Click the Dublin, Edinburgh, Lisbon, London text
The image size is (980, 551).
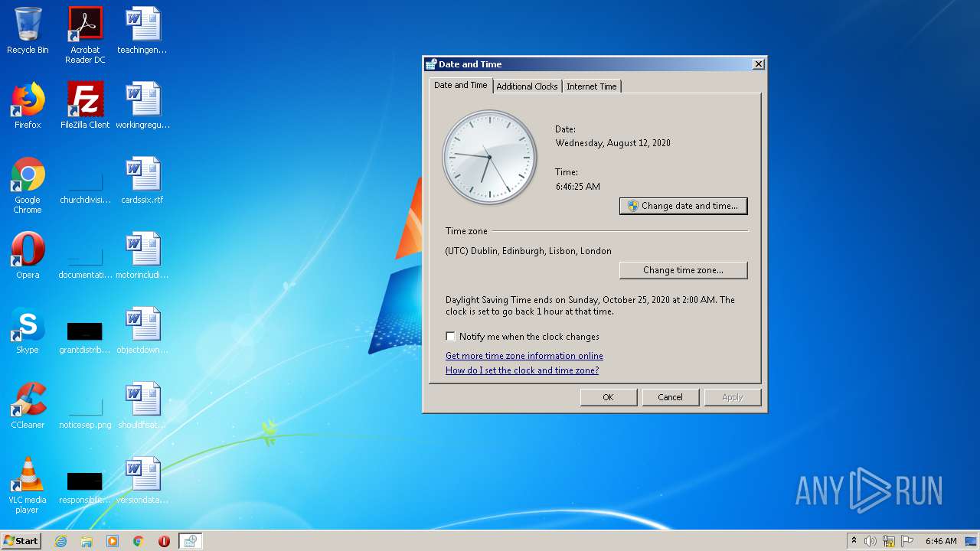tap(528, 251)
